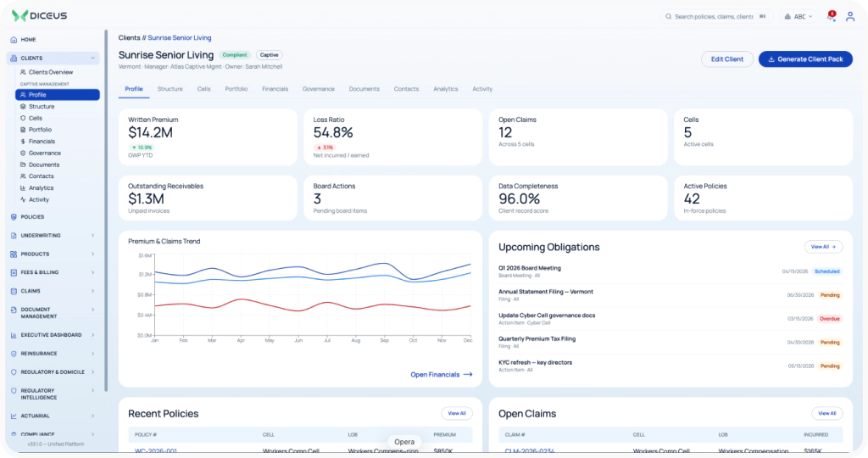Open the top Analytics tab

(x=446, y=89)
